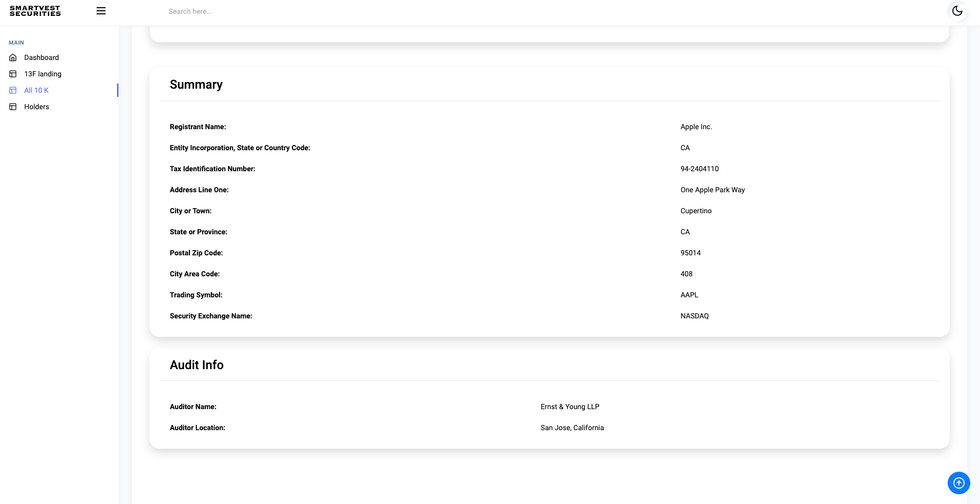Click the Auditor Name label

point(193,407)
